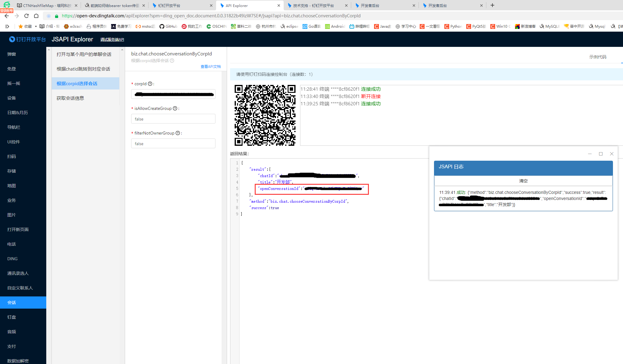Open the 草料二维 bookmark
Image resolution: width=623 pixels, height=364 pixels.
click(x=241, y=26)
